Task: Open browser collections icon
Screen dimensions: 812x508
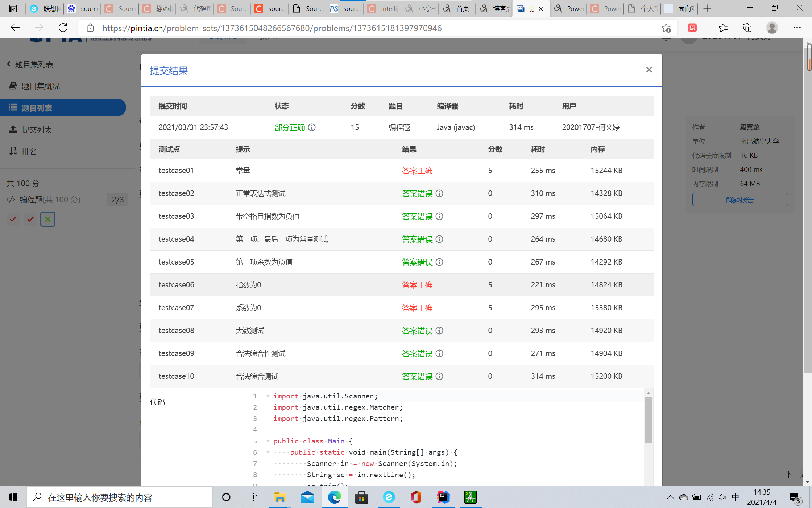Action: coord(747,28)
